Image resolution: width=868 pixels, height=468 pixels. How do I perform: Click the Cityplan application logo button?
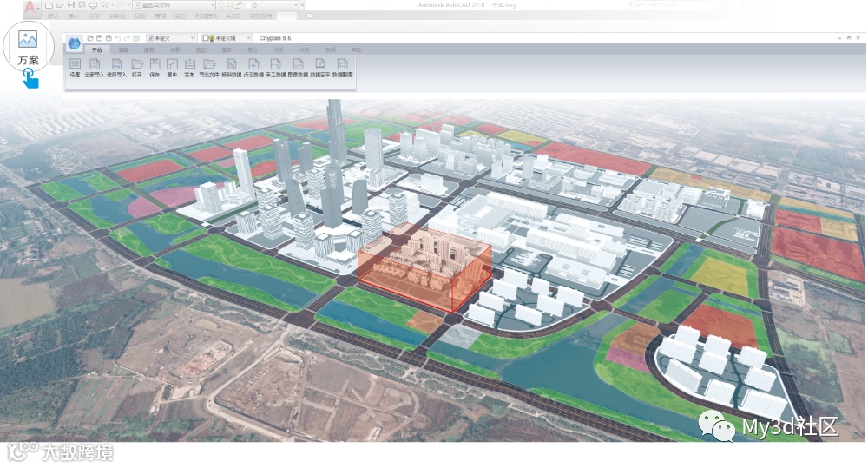pyautogui.click(x=74, y=43)
